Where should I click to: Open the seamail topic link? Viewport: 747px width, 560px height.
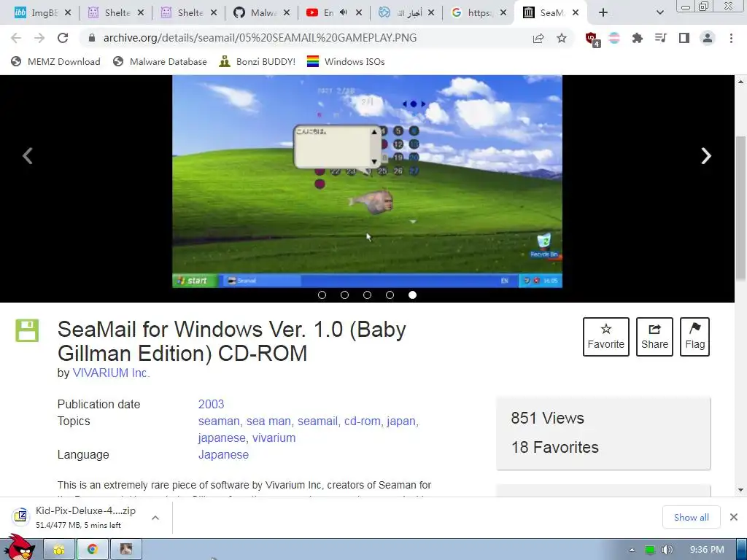coord(317,421)
